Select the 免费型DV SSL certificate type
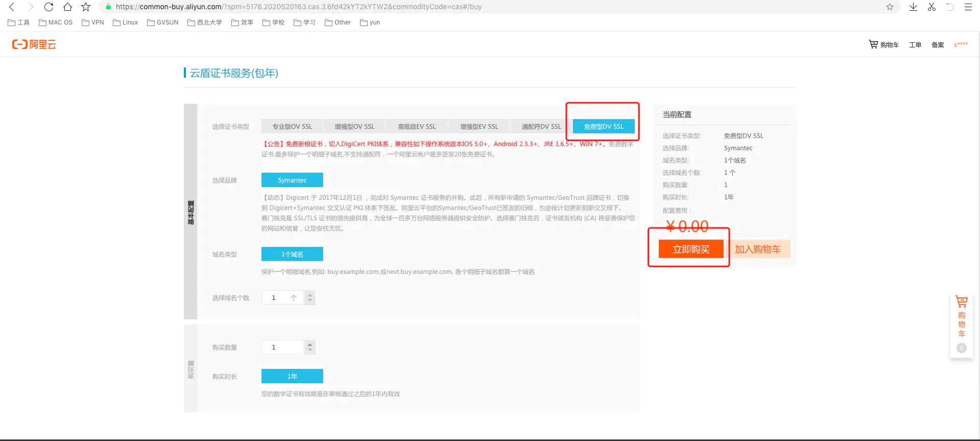This screenshot has width=980, height=441. pos(604,126)
